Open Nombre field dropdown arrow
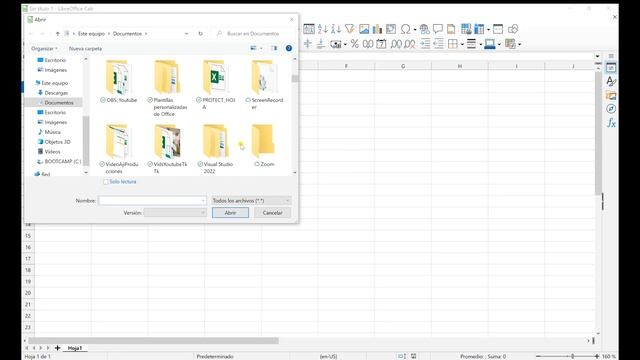 tap(203, 201)
